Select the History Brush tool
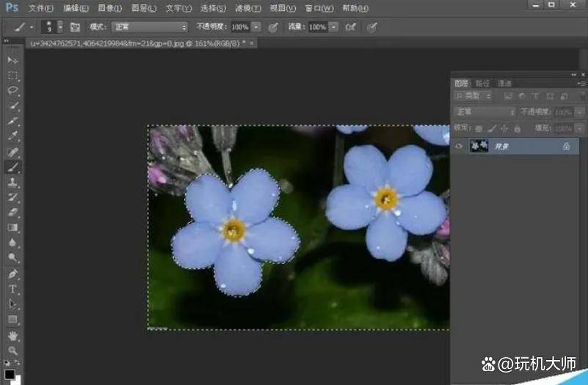This screenshot has height=385, width=588. pos(12,197)
